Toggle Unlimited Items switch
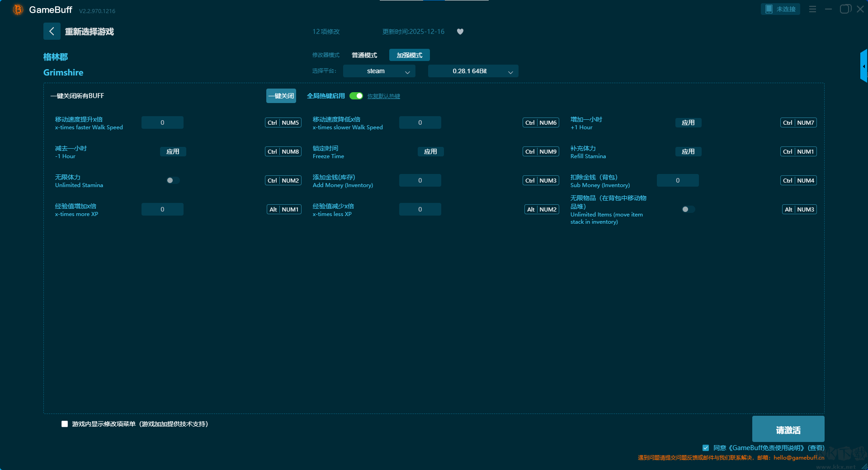Screen dimensions: 868x470 tap(688, 209)
